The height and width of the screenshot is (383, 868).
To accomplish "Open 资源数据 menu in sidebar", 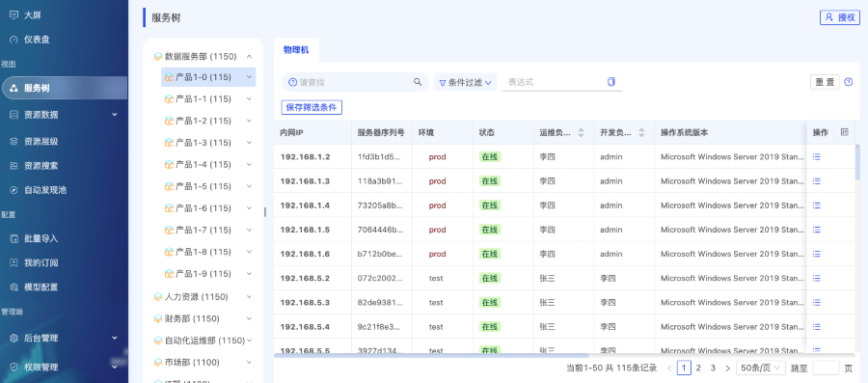I will pos(64,115).
